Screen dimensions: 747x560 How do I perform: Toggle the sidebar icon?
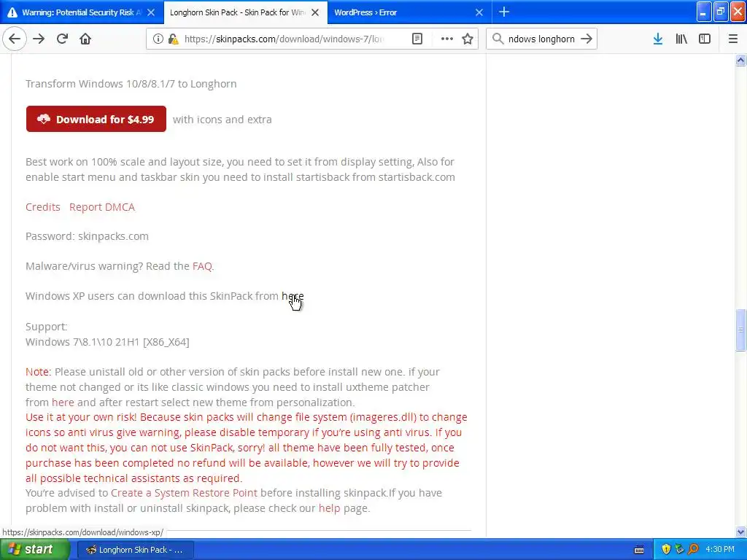pyautogui.click(x=705, y=39)
